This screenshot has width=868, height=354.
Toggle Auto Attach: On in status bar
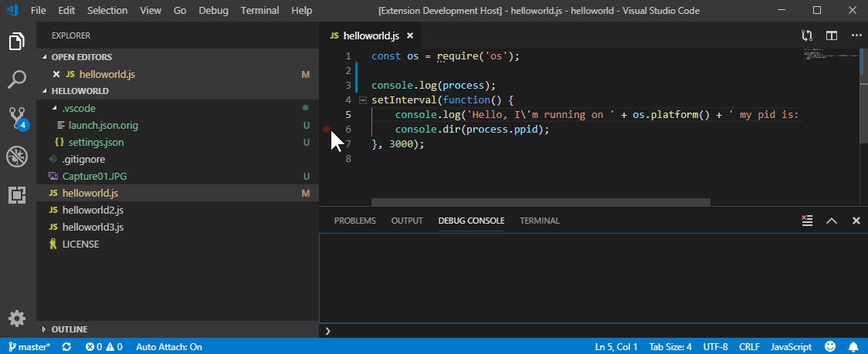coord(169,347)
